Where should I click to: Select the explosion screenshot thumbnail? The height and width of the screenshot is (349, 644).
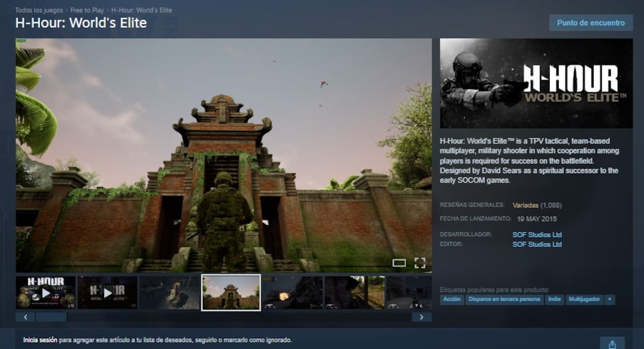[x=293, y=293]
